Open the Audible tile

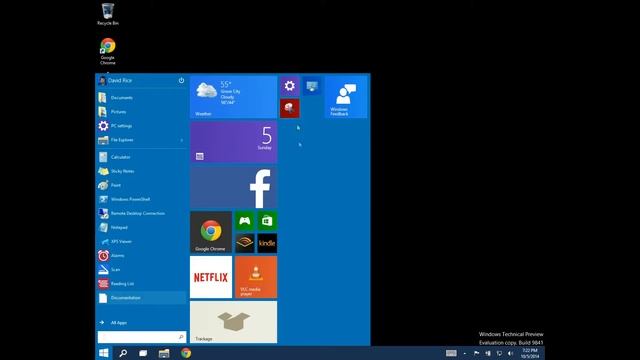point(245,243)
